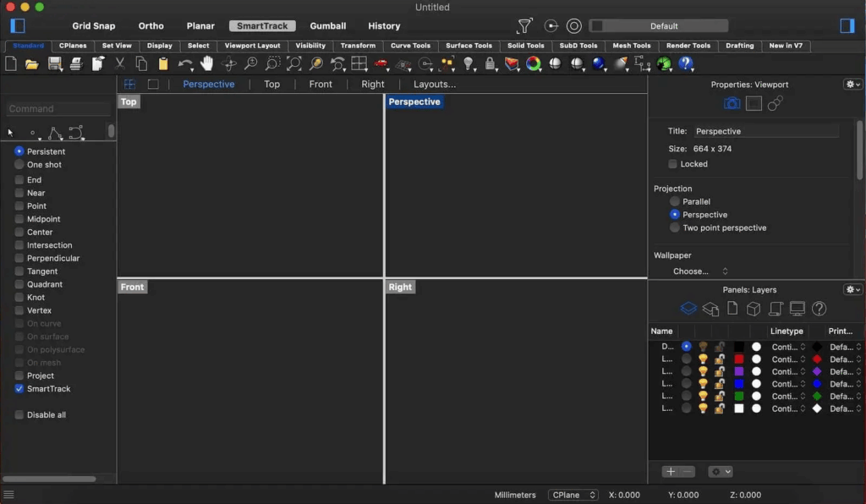866x504 pixels.
Task: Click the Open file folder icon
Action: [x=31, y=63]
